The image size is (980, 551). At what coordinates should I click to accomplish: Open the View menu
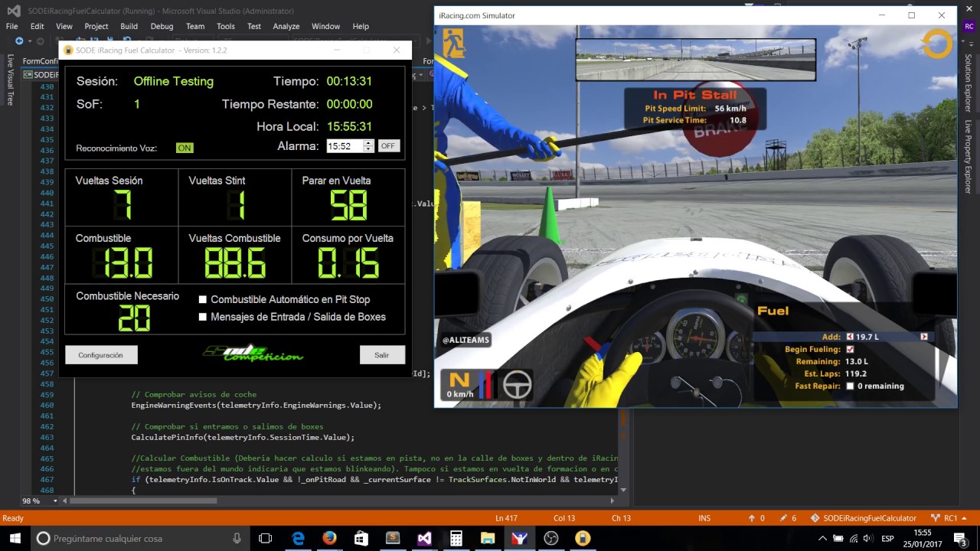tap(64, 26)
